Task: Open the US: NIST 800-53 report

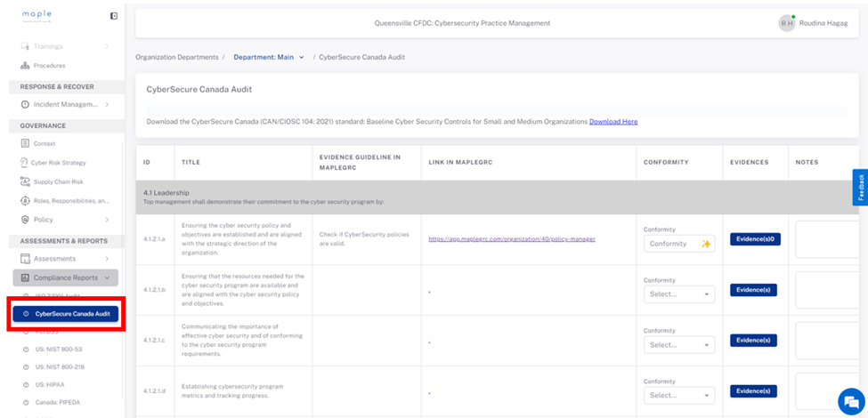Action: pos(60,350)
